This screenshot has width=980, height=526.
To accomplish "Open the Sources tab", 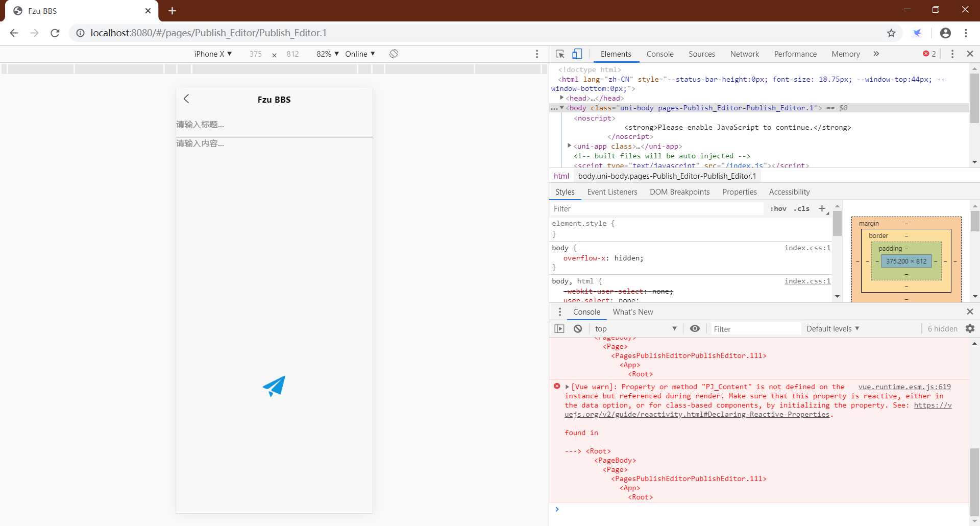I will [x=702, y=54].
